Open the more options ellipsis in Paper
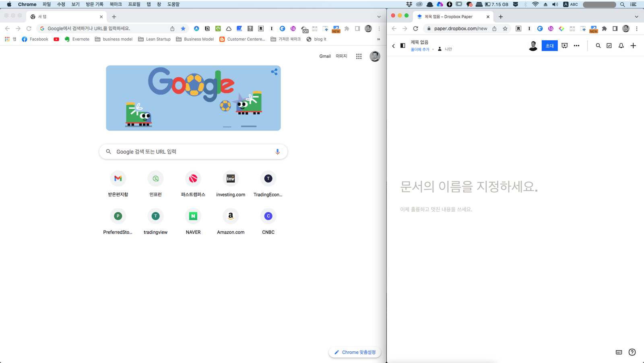644x363 pixels. (576, 45)
